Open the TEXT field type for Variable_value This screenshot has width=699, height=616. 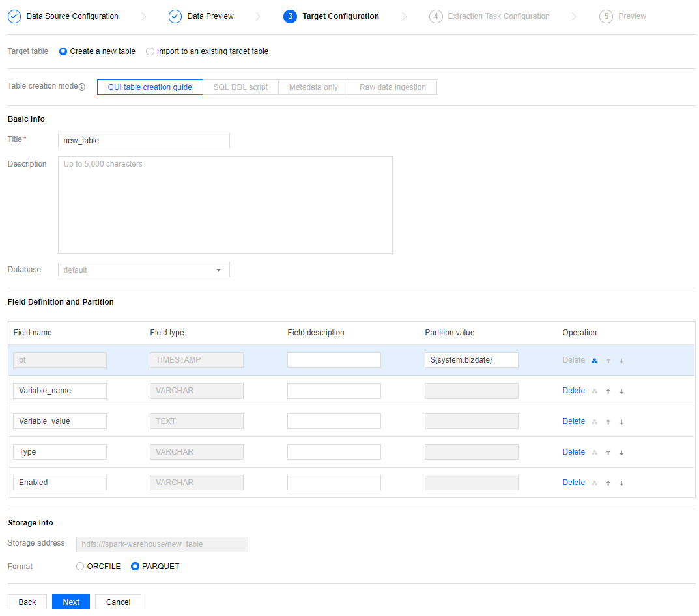197,421
